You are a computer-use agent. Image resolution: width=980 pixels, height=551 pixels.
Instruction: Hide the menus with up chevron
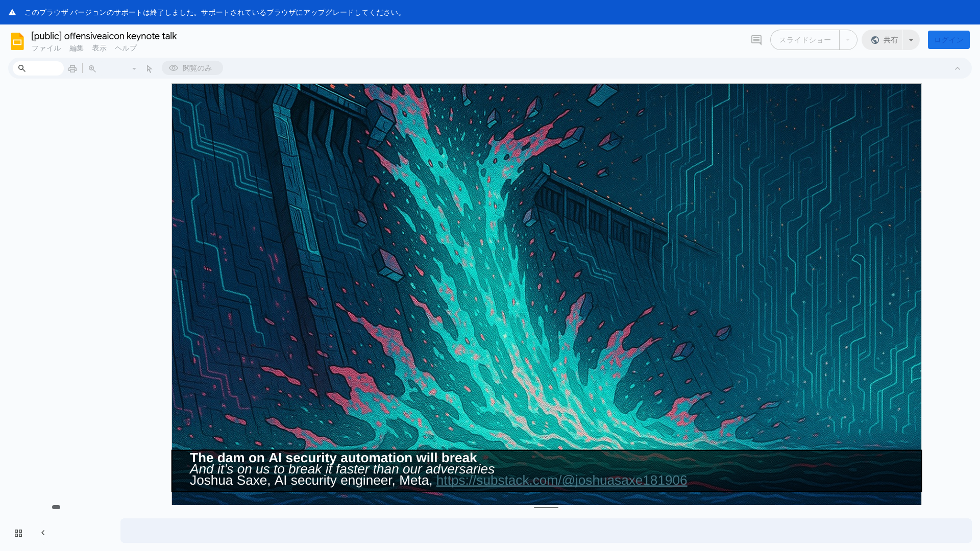[x=958, y=68]
